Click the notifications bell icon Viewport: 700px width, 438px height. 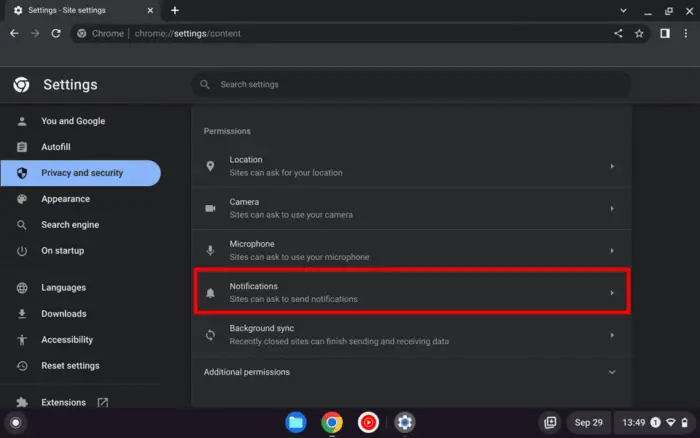[x=210, y=293]
